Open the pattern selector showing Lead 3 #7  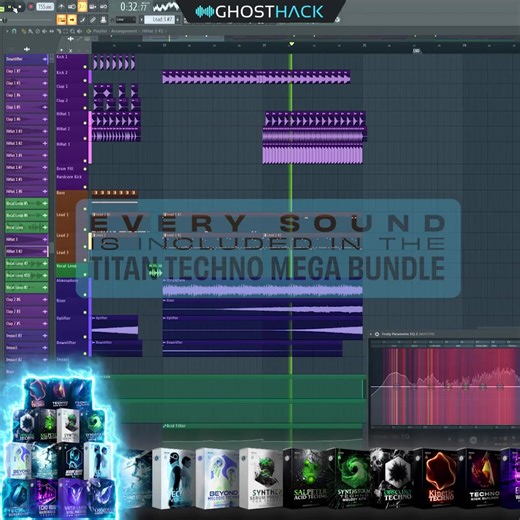pos(159,20)
